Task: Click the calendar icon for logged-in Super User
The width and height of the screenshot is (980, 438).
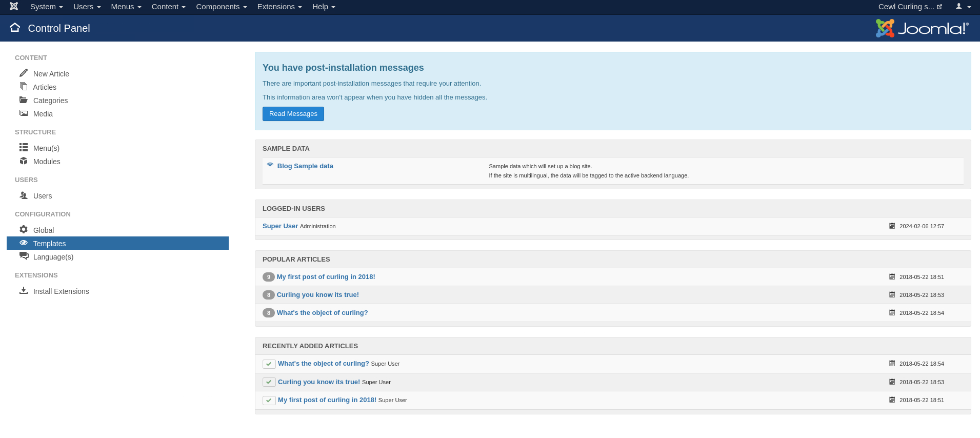Action: 892,226
